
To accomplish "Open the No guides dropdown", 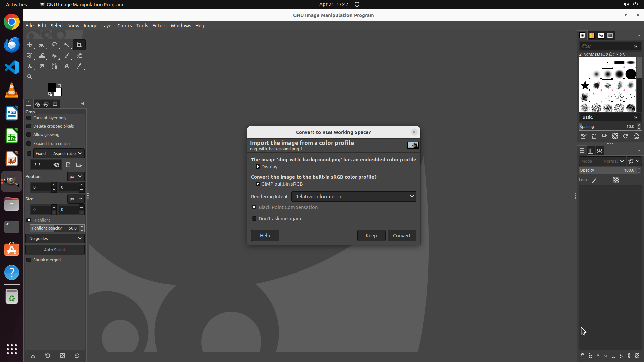I will 55,238.
